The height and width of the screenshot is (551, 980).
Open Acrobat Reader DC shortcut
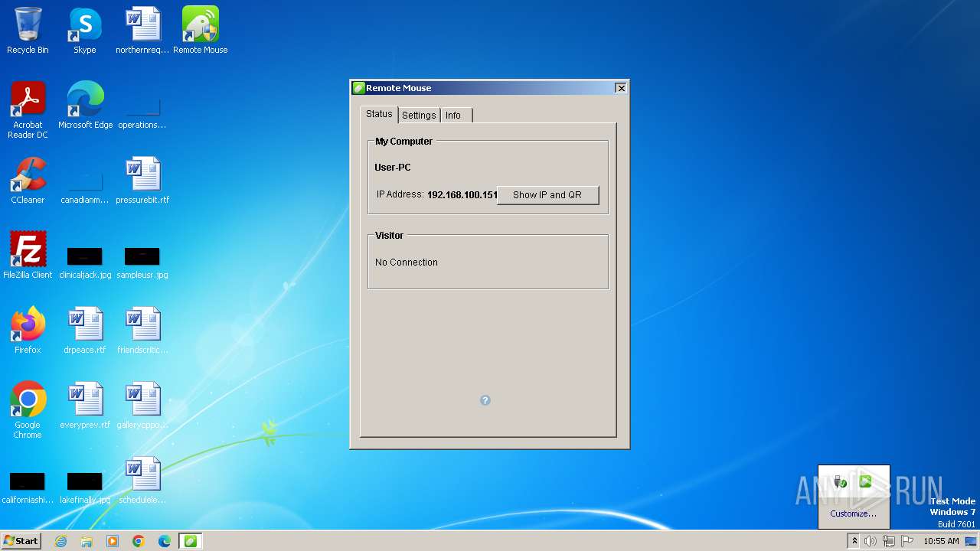(28, 110)
